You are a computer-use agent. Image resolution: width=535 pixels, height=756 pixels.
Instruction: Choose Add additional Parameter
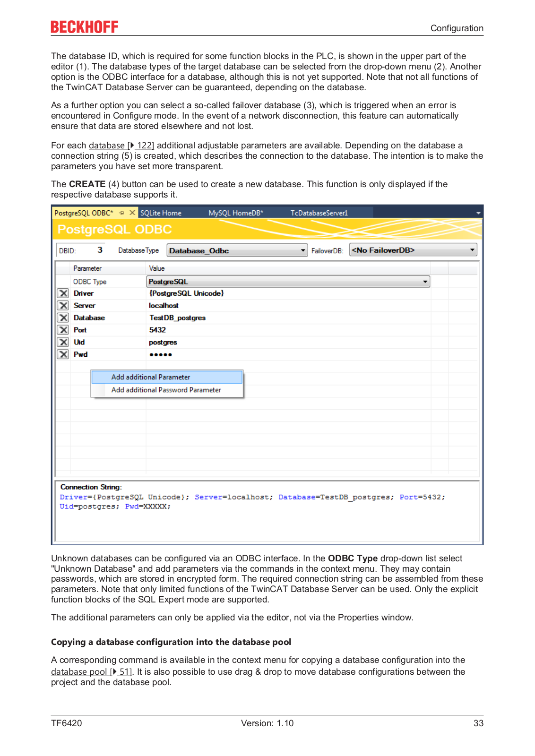point(167,377)
